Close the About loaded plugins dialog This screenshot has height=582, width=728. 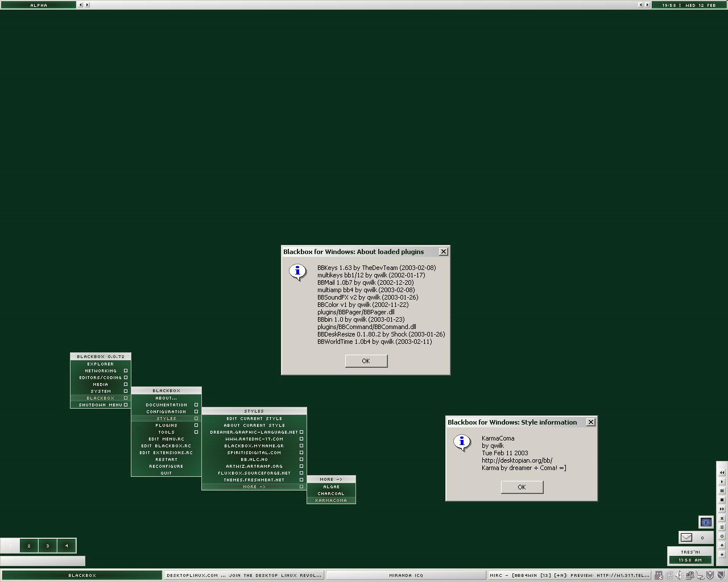coord(444,251)
